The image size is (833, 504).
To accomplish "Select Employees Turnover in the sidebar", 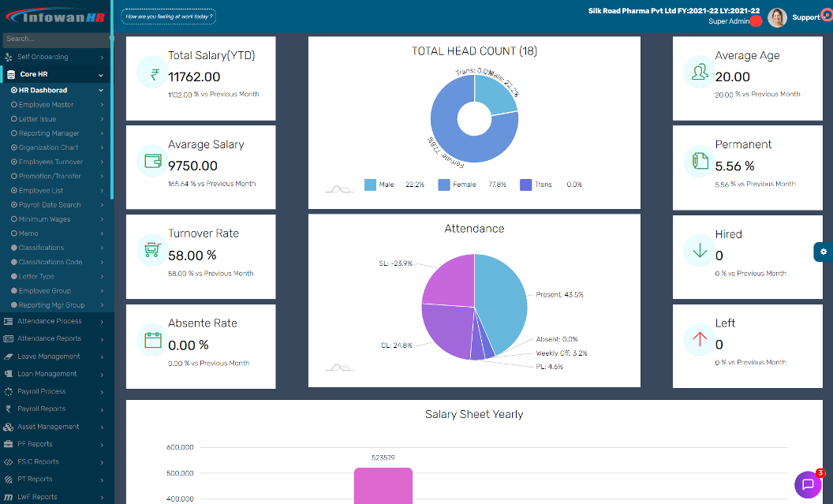I will click(x=50, y=162).
